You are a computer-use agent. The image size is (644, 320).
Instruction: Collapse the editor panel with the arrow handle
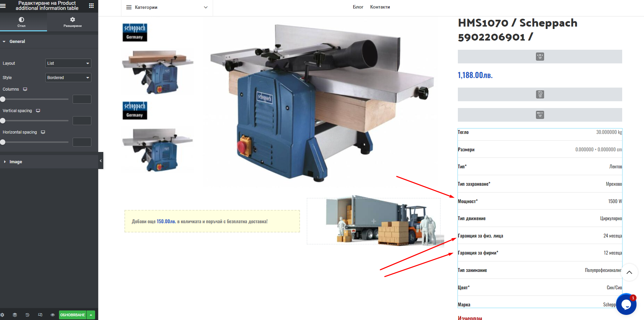(x=101, y=161)
